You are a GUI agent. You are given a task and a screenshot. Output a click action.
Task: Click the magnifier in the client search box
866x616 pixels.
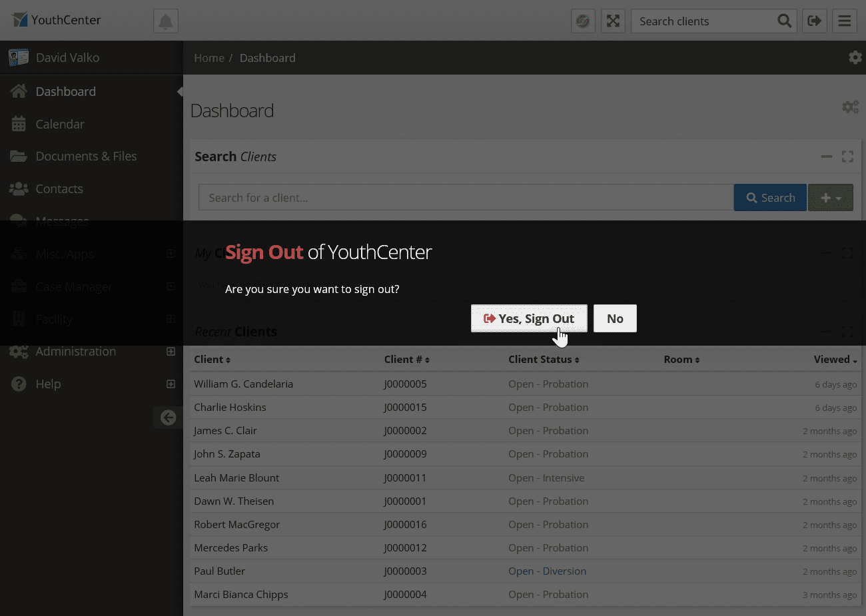(x=784, y=21)
